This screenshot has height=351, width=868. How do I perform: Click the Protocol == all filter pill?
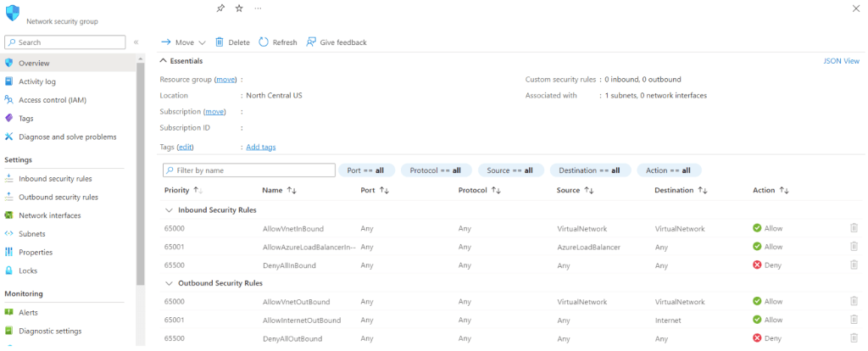[x=437, y=170]
